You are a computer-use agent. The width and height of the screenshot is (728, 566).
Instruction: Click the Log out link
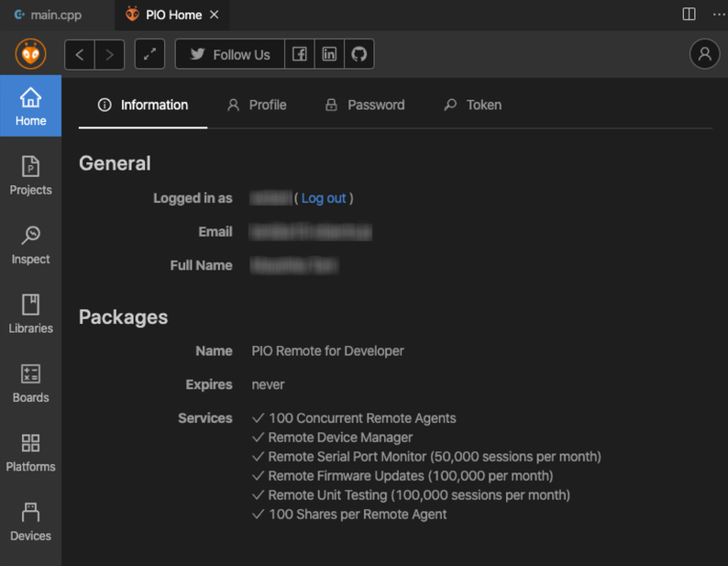click(324, 198)
